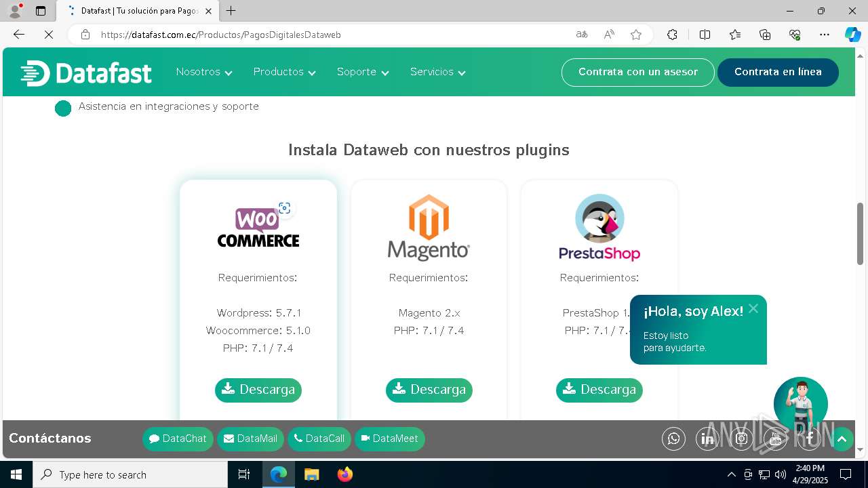
Task: Open Browser essentials icon
Action: tap(795, 35)
